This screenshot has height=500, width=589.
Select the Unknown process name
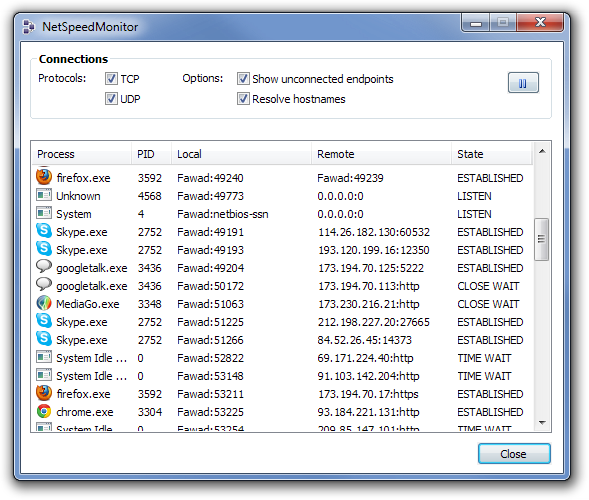[x=78, y=196]
